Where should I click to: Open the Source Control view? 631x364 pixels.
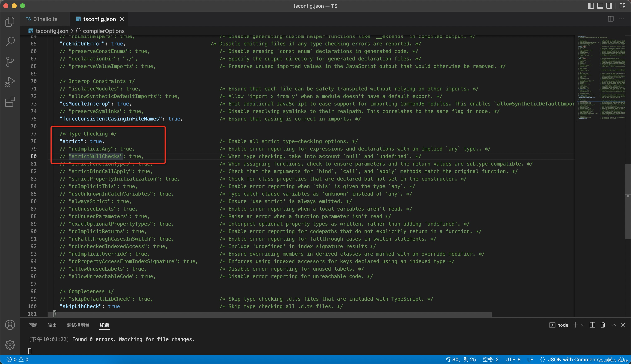point(10,62)
